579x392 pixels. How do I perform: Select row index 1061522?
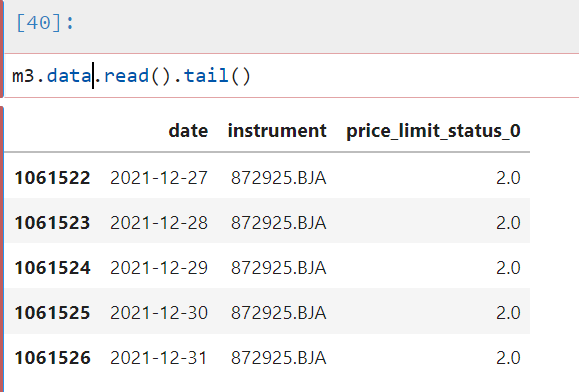click(52, 178)
